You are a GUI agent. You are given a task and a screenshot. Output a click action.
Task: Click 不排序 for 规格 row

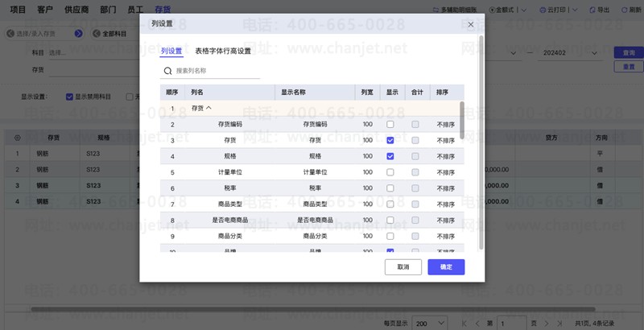point(446,156)
